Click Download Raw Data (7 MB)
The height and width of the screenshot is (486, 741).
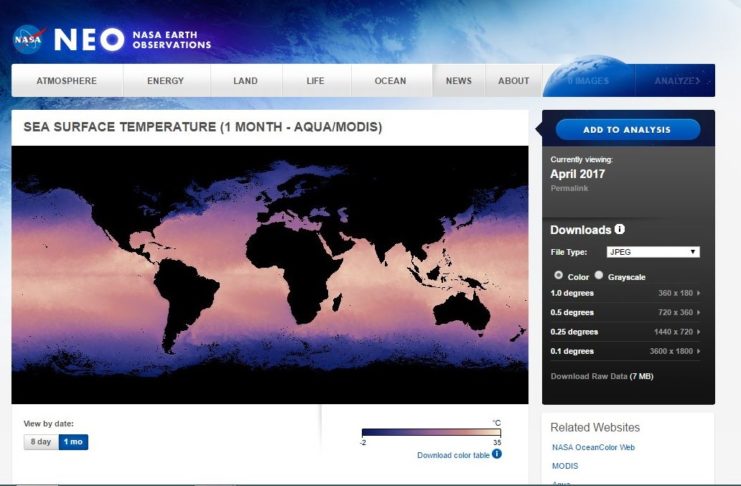pyautogui.click(x=601, y=376)
